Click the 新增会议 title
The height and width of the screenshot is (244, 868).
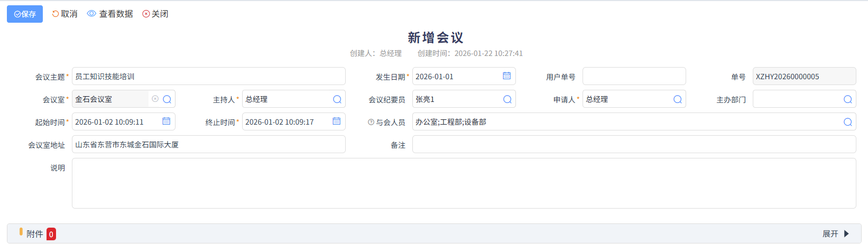[x=436, y=37]
